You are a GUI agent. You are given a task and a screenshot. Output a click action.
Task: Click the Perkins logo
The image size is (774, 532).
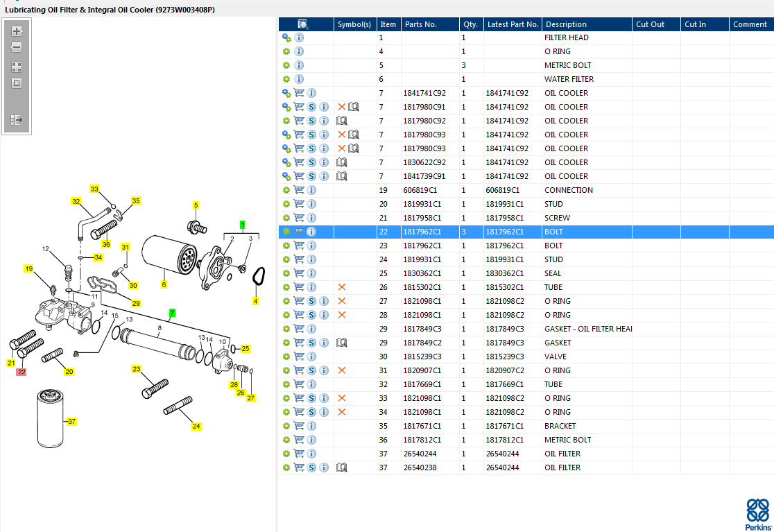pyautogui.click(x=758, y=514)
